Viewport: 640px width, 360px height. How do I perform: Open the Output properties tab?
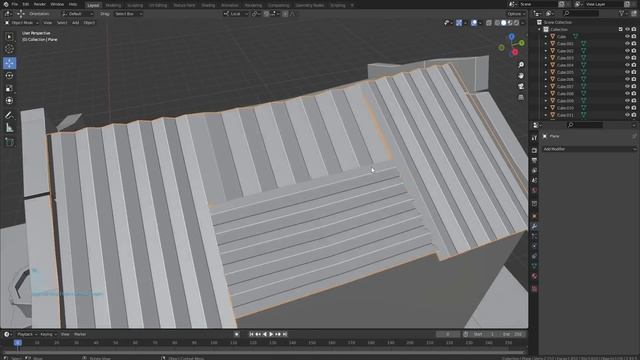click(534, 160)
